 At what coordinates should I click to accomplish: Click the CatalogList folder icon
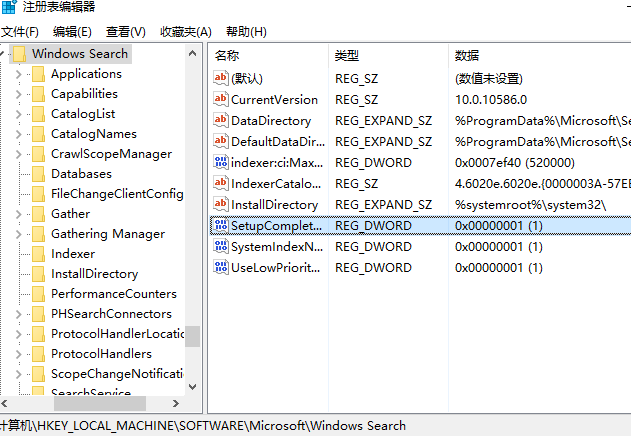pyautogui.click(x=39, y=114)
